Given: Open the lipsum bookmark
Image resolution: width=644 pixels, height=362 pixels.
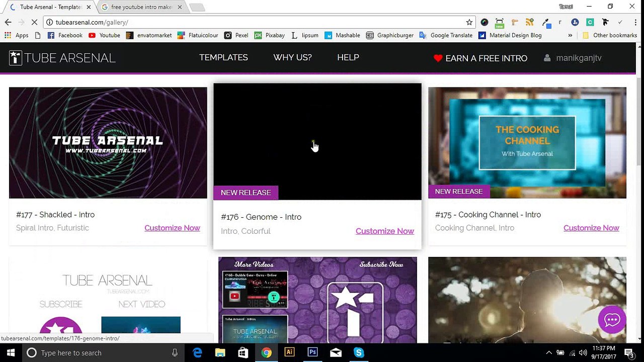Looking at the screenshot, I should (x=304, y=35).
